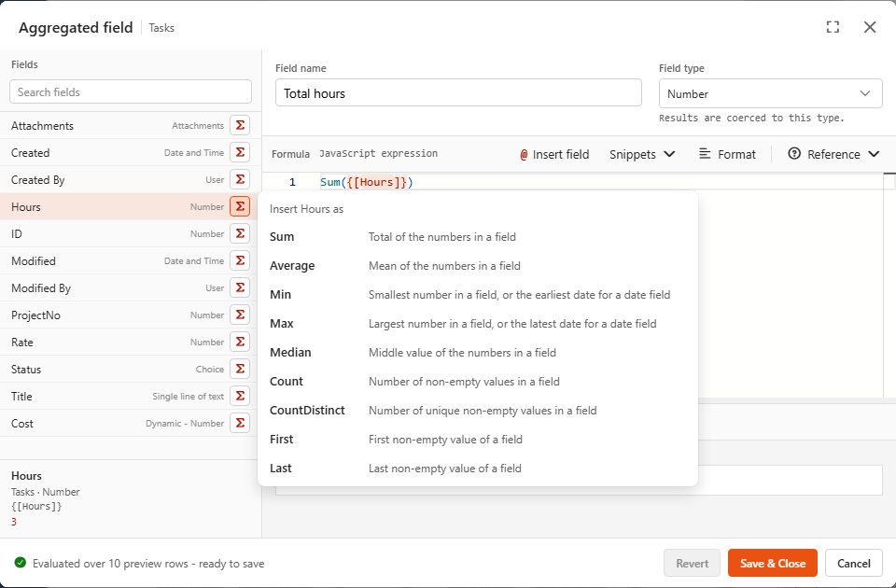Toggle fullscreen mode for the dialog
This screenshot has height=588, width=896.
(x=833, y=27)
